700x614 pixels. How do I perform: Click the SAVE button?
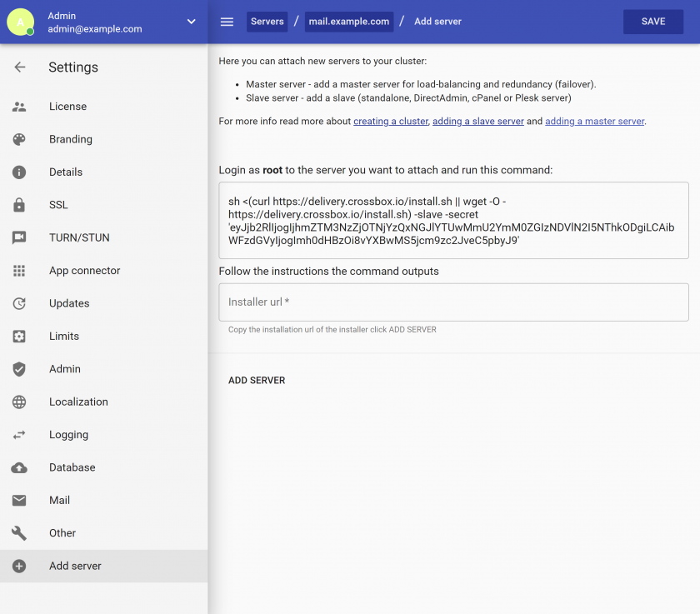[x=653, y=22]
